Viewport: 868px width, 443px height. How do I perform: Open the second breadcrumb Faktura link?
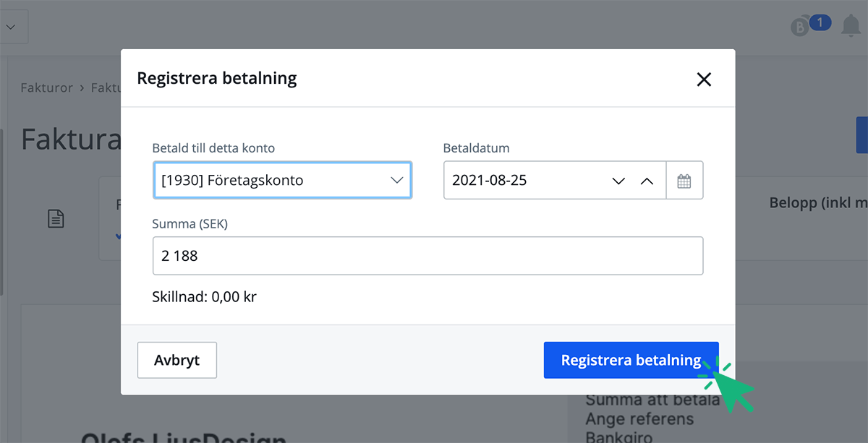click(x=106, y=87)
